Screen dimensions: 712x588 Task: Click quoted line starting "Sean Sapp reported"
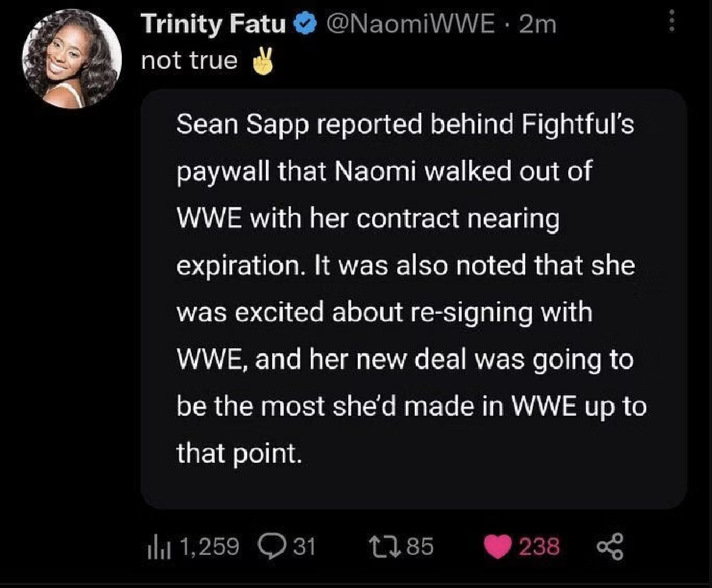pos(405,125)
